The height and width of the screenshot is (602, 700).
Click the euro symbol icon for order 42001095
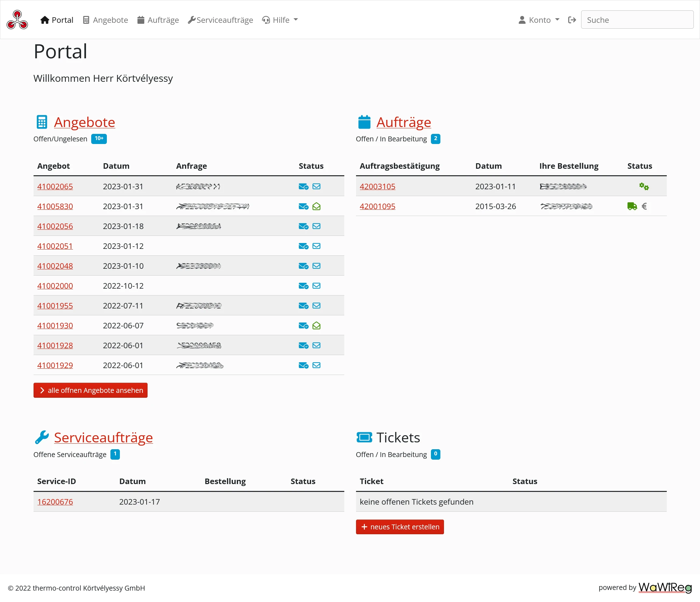tap(645, 206)
